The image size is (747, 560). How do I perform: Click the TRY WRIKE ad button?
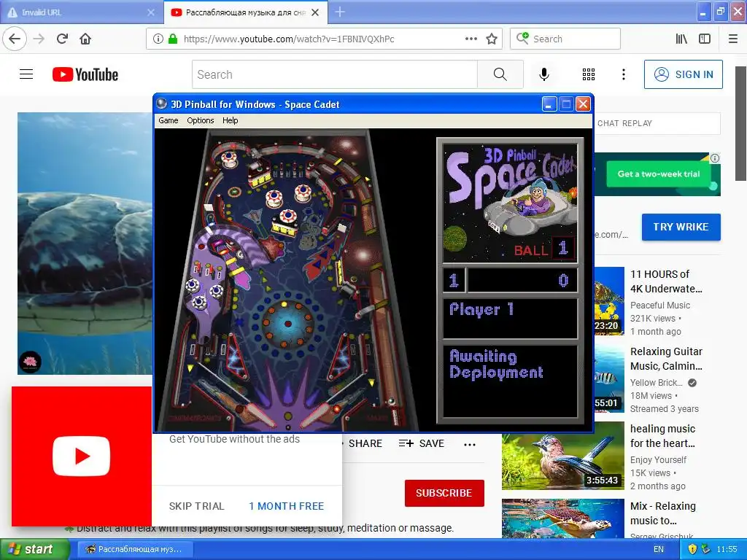[681, 227]
